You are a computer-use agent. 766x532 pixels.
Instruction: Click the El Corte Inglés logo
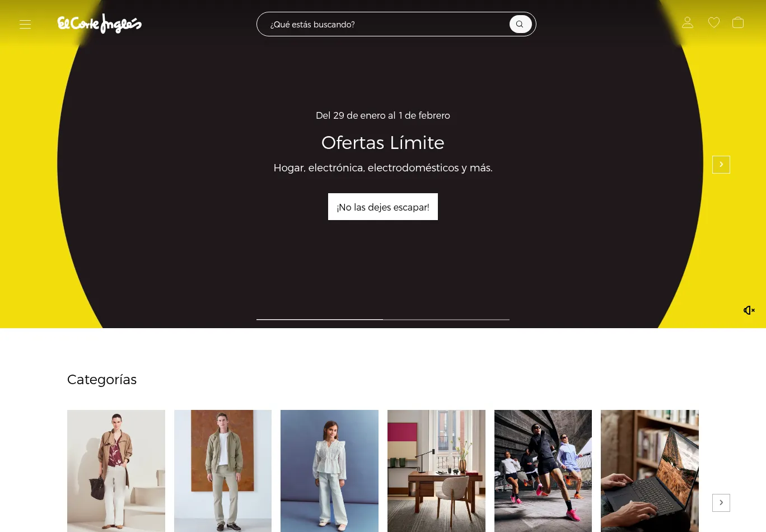click(x=100, y=24)
